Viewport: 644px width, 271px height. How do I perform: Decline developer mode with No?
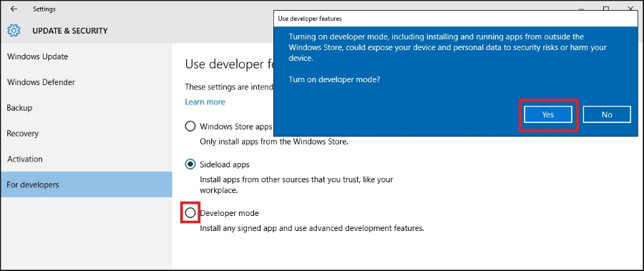(607, 114)
